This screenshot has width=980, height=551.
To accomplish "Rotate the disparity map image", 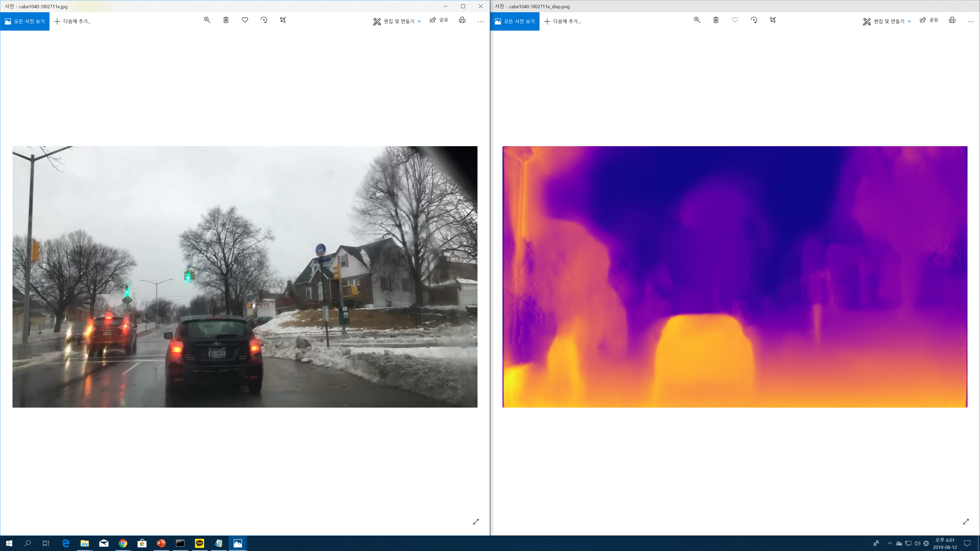I will (754, 20).
